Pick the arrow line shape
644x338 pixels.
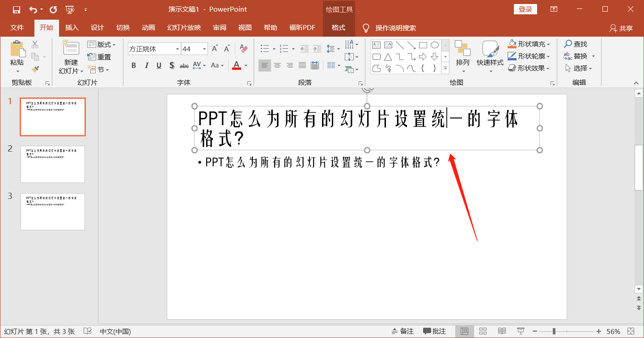tap(411, 45)
